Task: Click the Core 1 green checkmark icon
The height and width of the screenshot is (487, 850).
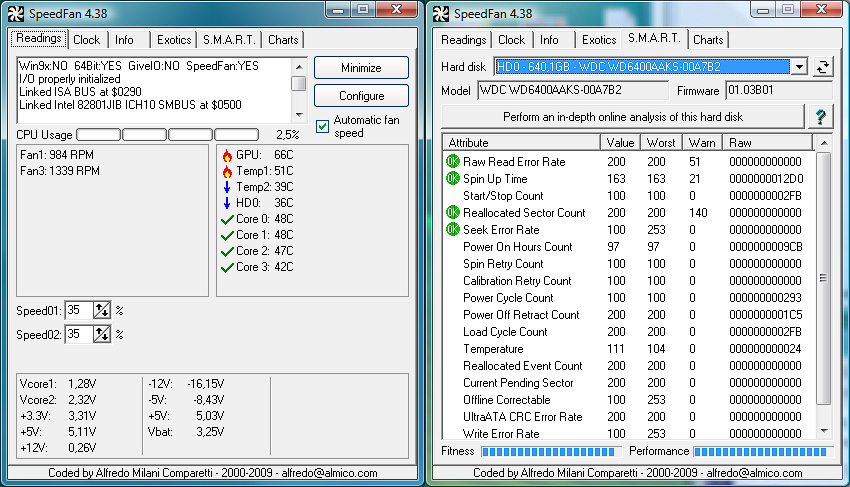Action: click(x=227, y=236)
